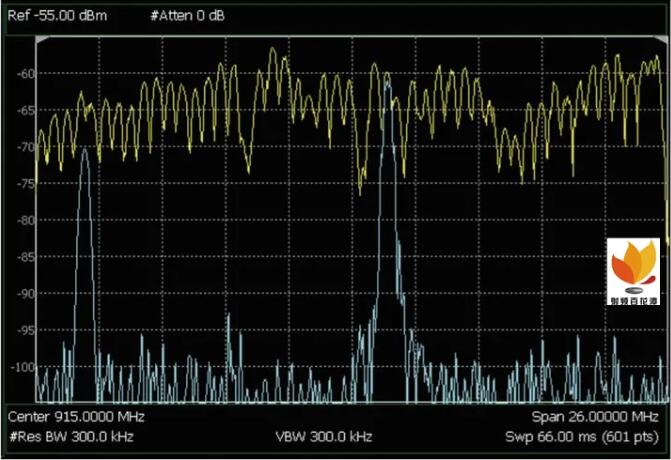The width and height of the screenshot is (671, 460).
Task: Select the Ref -55.00 dBm readout
Action: [57, 18]
